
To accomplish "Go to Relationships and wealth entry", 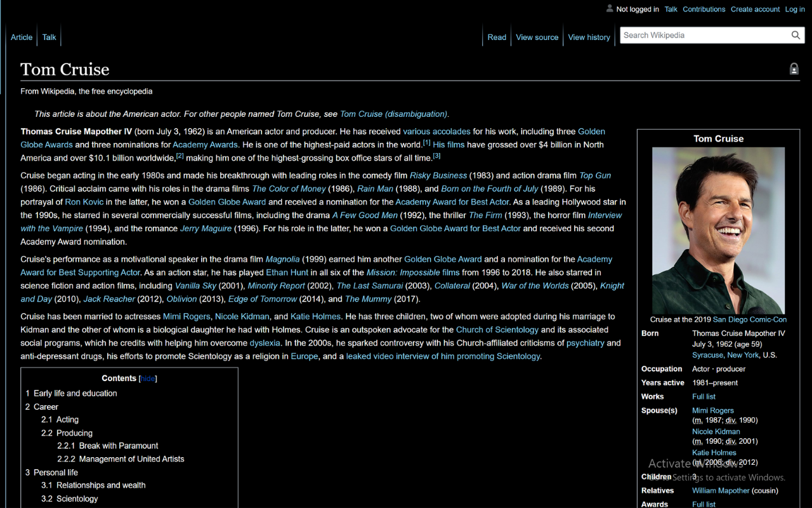I will pos(93,485).
